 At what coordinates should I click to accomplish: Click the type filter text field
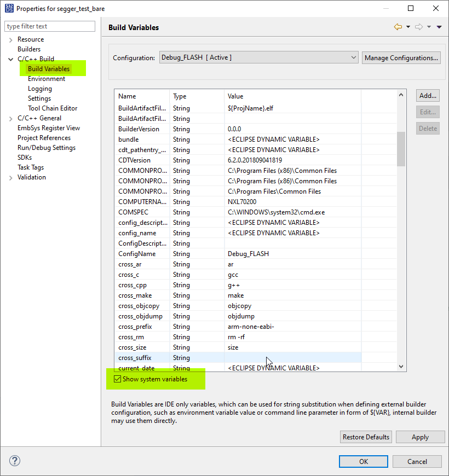(x=49, y=26)
